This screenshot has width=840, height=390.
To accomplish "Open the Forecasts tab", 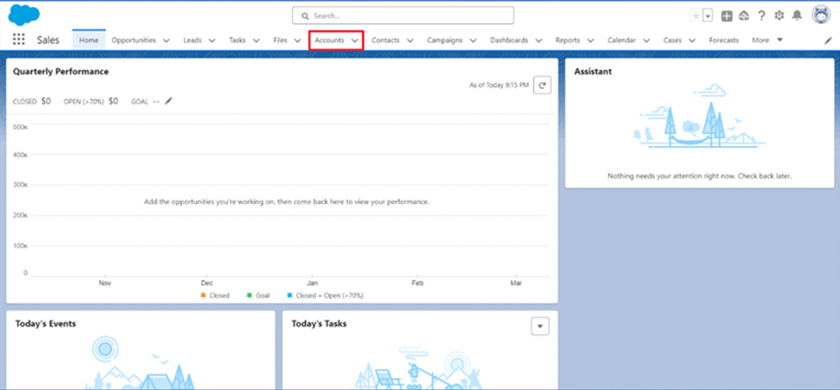I will 724,40.
